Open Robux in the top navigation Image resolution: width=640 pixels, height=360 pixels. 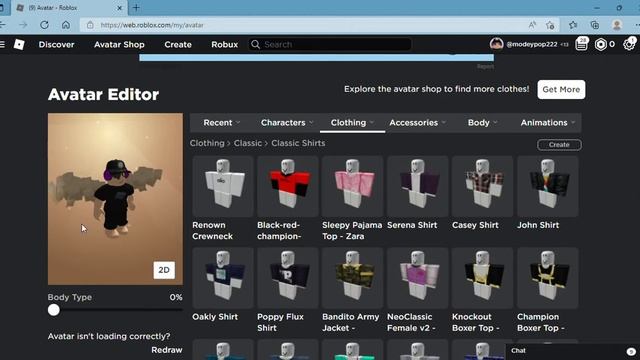224,44
